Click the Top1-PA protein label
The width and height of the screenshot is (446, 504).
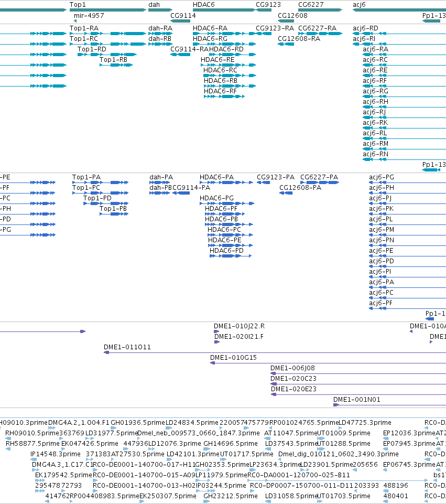(x=86, y=177)
